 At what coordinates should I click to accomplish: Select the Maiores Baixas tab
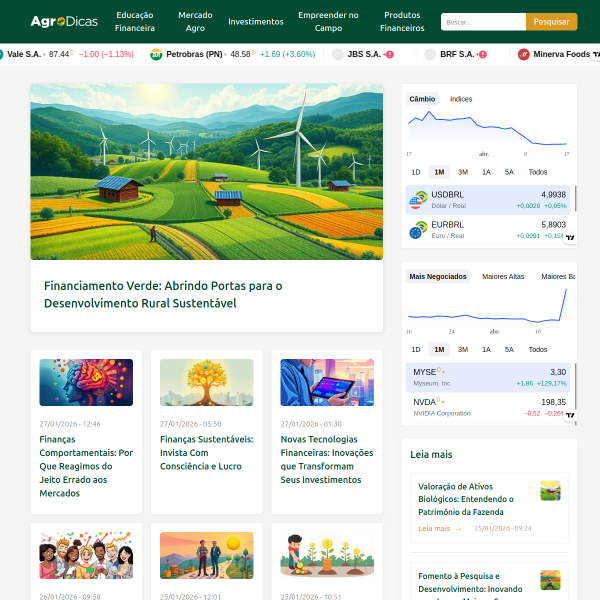[x=558, y=277]
